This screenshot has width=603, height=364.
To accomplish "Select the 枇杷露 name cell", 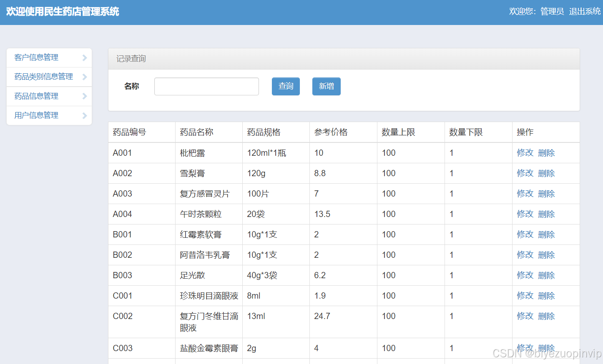I will 209,153.
